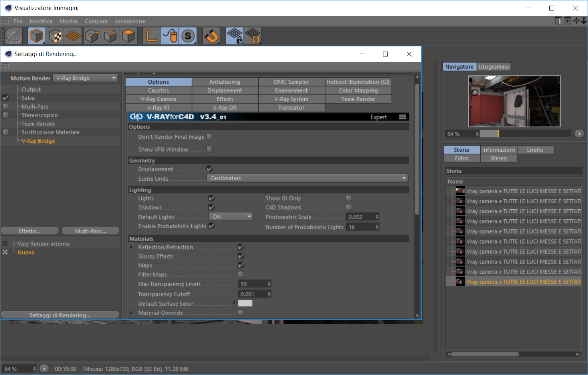Select the V-Ray Bridge tree item
Screen dimensions: 588x375
coord(38,141)
